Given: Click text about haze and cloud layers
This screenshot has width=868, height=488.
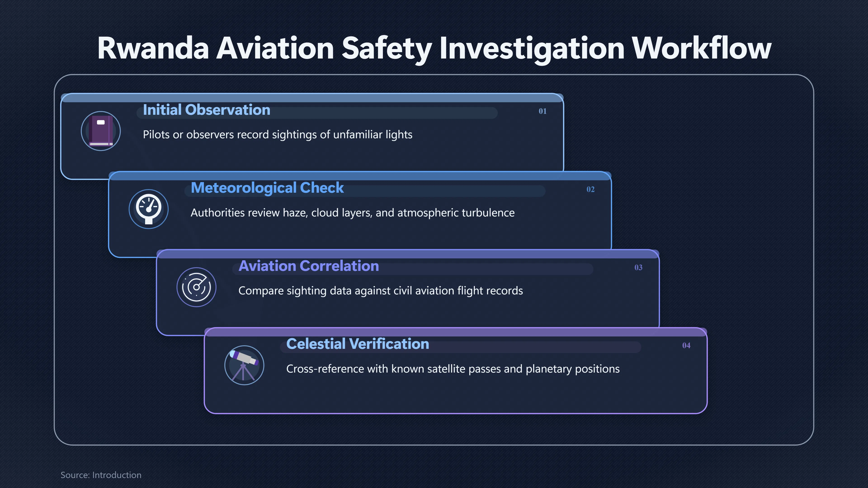Looking at the screenshot, I should pos(352,213).
